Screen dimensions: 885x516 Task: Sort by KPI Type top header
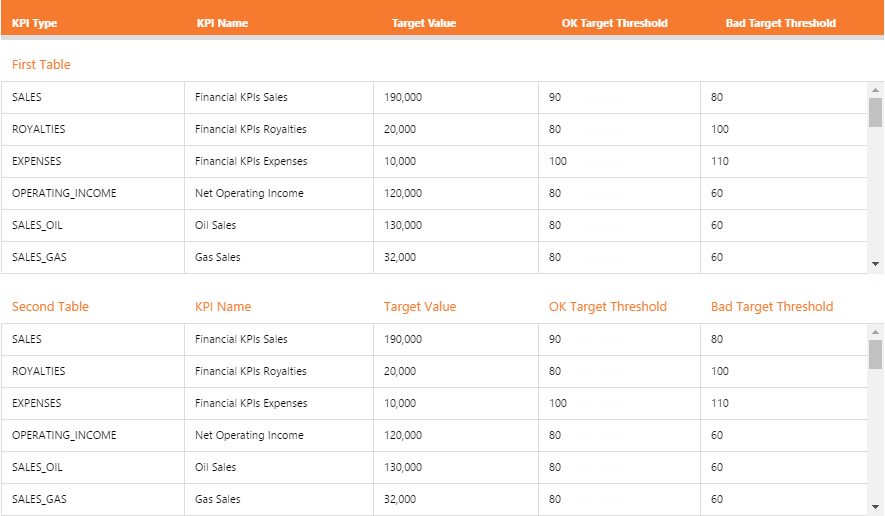[34, 23]
